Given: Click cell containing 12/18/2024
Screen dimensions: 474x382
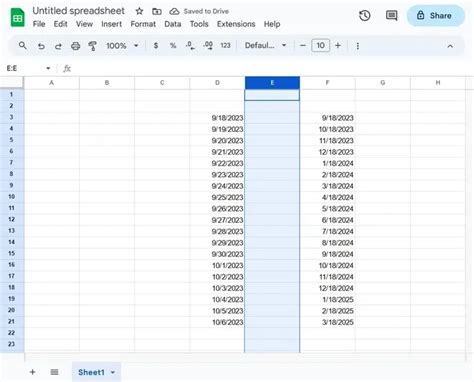Looking at the screenshot, I should coord(328,288).
